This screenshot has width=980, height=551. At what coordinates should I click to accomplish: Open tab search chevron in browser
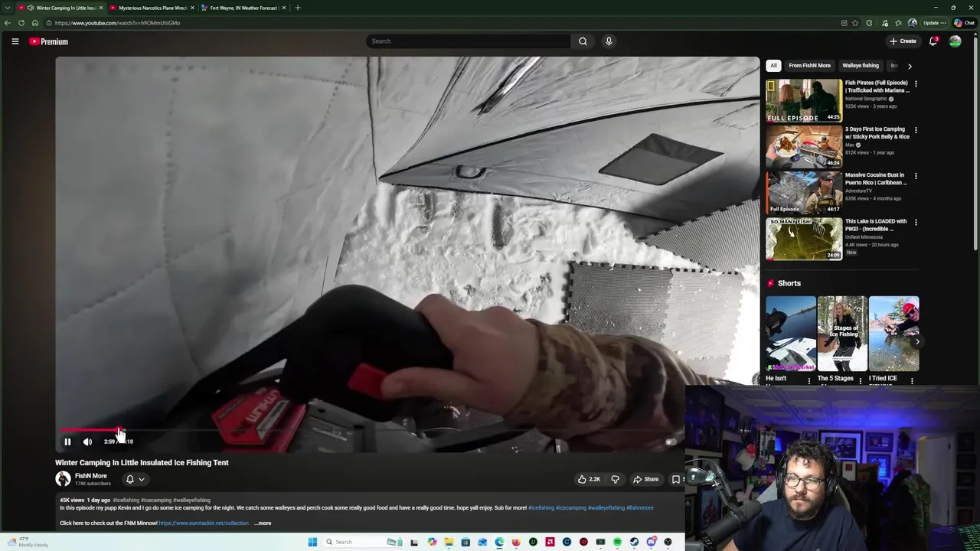(x=8, y=8)
